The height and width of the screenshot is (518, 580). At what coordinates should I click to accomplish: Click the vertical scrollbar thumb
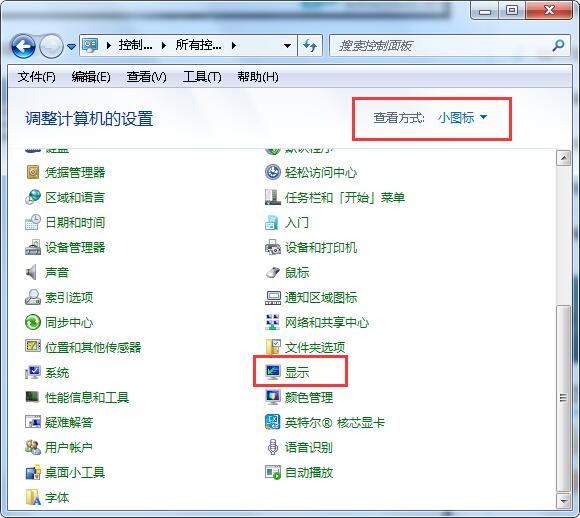[x=563, y=398]
